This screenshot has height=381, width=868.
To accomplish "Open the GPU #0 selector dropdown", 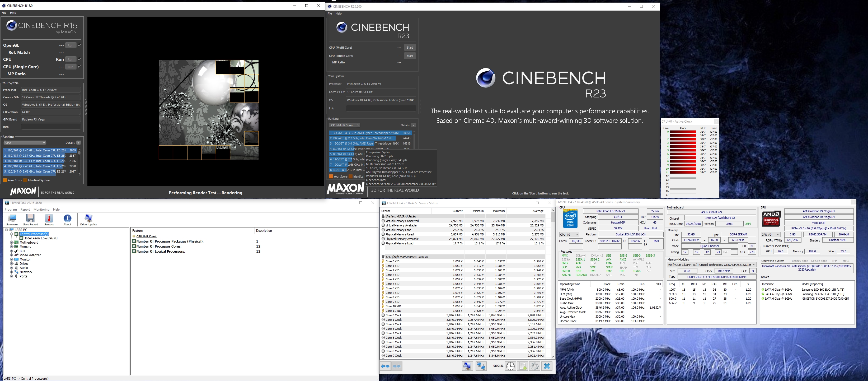I will [771, 235].
